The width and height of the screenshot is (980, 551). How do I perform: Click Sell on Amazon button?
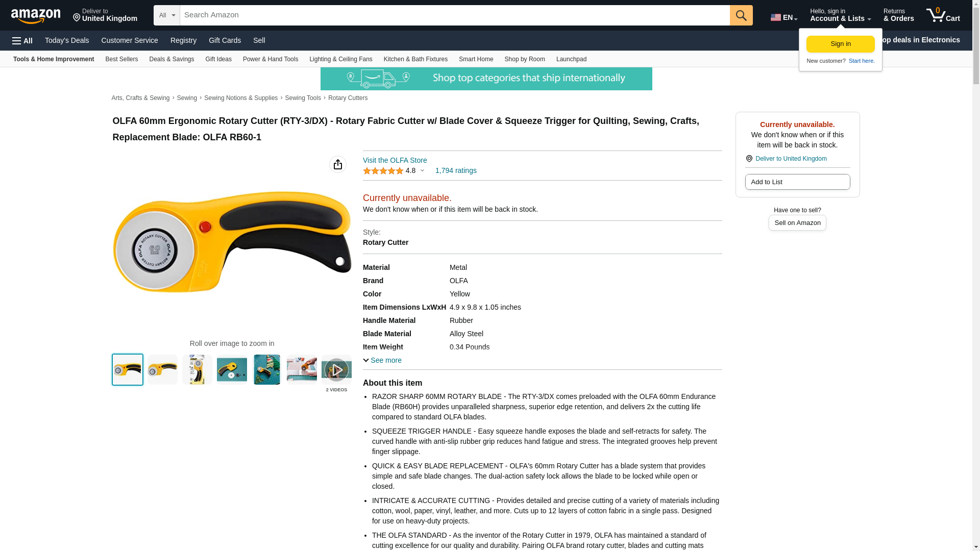[x=797, y=223]
